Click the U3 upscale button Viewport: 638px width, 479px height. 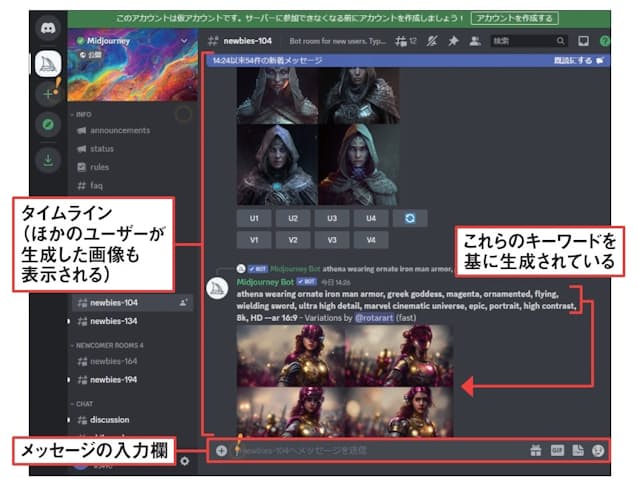click(332, 218)
